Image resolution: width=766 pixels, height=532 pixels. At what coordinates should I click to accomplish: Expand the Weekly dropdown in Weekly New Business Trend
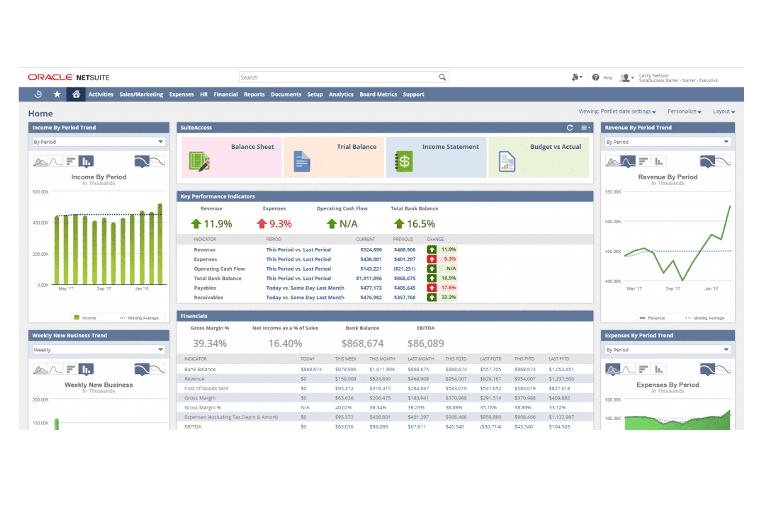[161, 350]
